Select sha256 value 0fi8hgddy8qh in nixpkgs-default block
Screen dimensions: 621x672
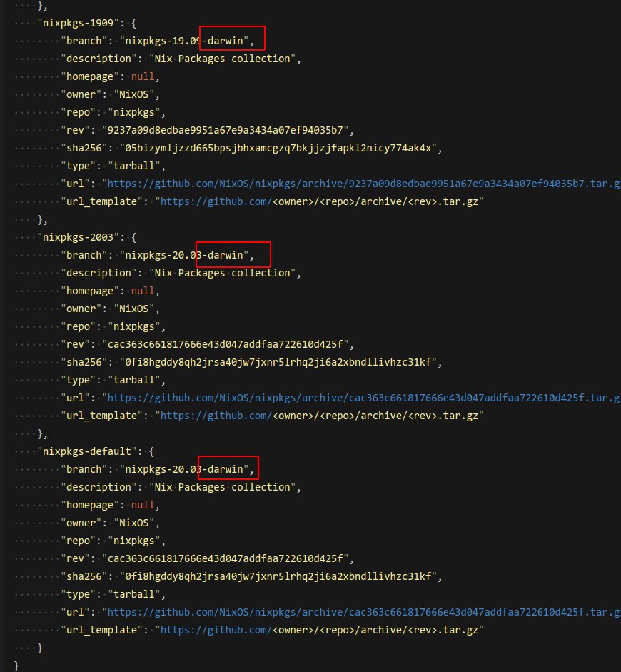(278, 577)
